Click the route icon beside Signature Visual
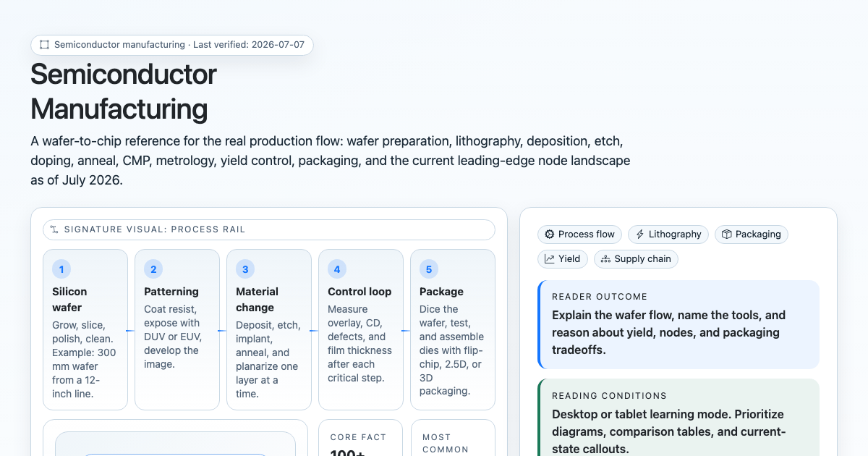This screenshot has width=868, height=456. 55,229
